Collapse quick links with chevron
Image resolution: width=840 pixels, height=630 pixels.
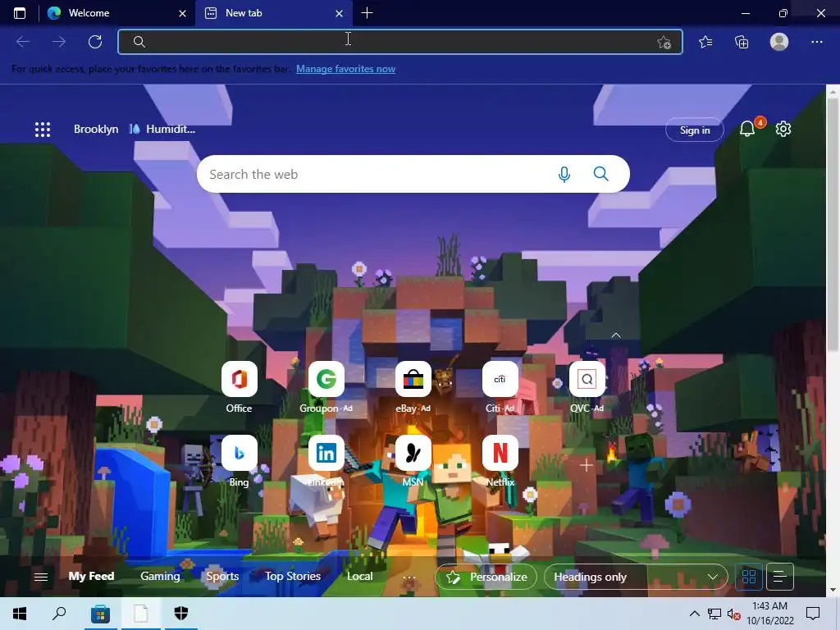[616, 336]
